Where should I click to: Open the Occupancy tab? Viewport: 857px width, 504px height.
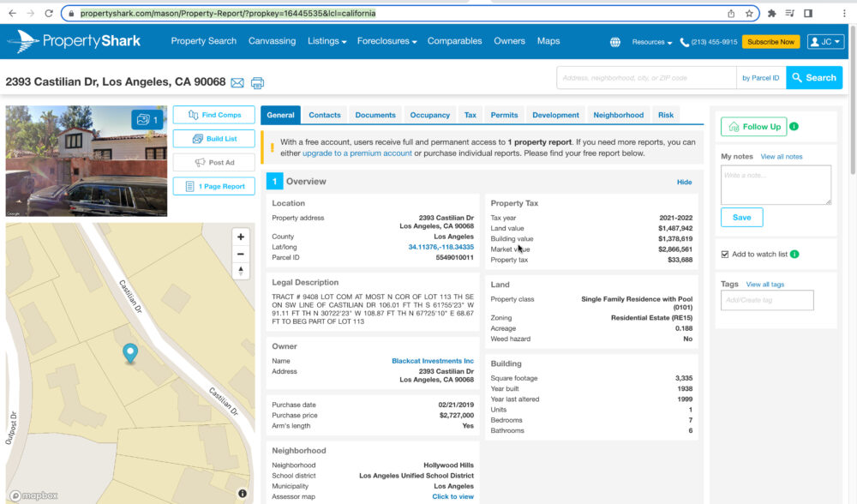429,115
